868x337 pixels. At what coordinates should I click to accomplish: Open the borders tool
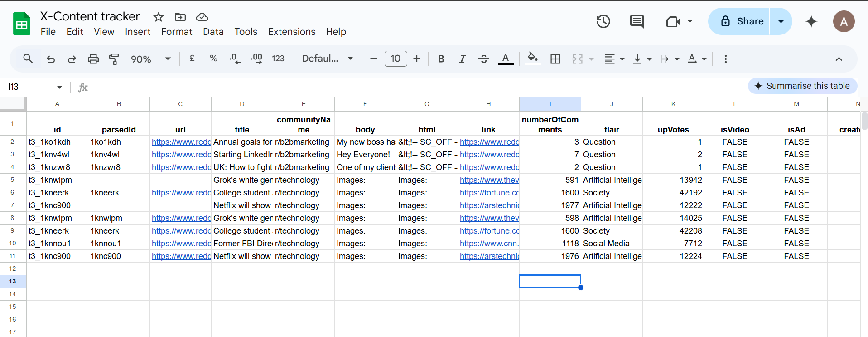pyautogui.click(x=555, y=59)
